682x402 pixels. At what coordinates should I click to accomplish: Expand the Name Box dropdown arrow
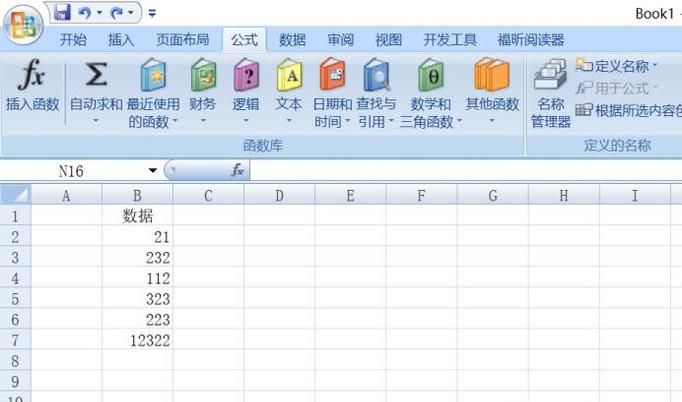tap(153, 171)
